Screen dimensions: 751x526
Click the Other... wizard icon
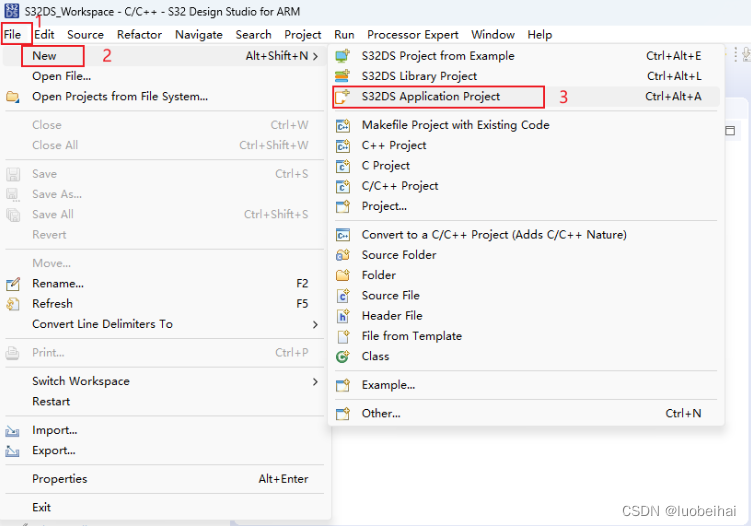(x=343, y=413)
